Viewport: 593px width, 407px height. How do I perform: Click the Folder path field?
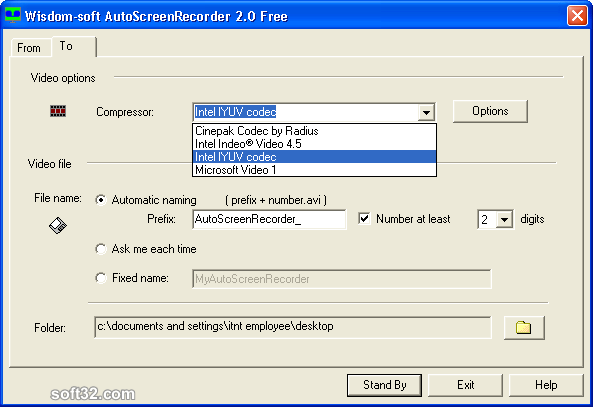293,327
